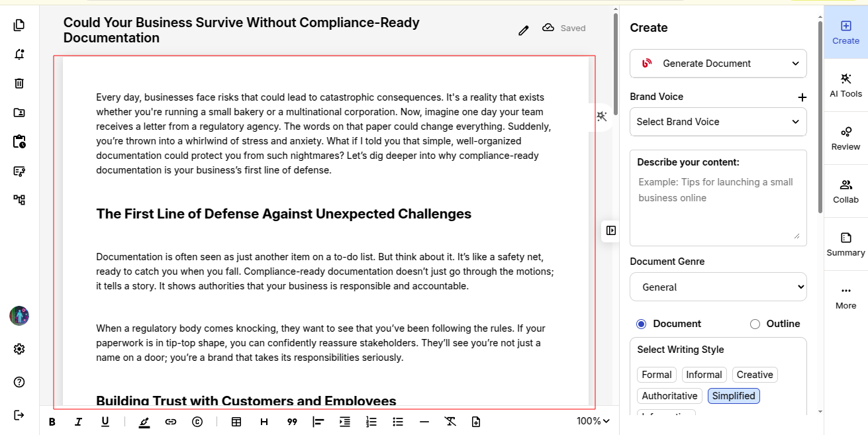The height and width of the screenshot is (435, 868).
Task: Add a new brand voice with plus
Action: pyautogui.click(x=802, y=97)
